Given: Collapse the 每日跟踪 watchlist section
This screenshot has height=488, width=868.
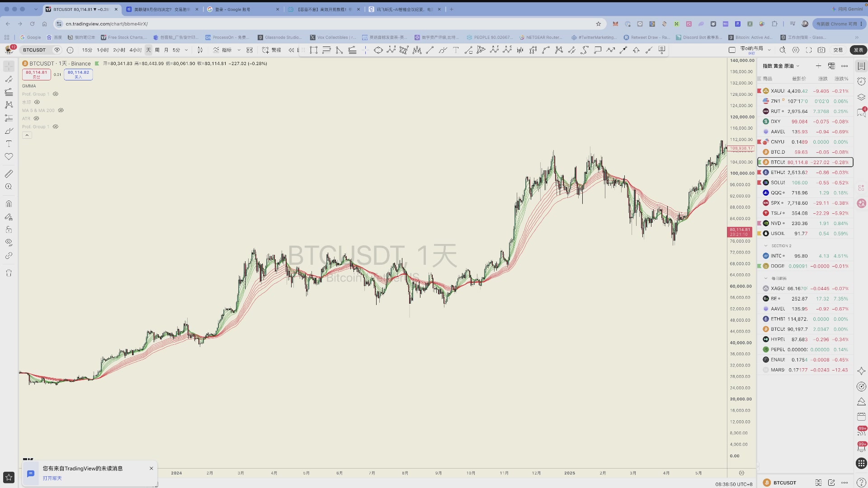Looking at the screenshot, I should click(766, 278).
